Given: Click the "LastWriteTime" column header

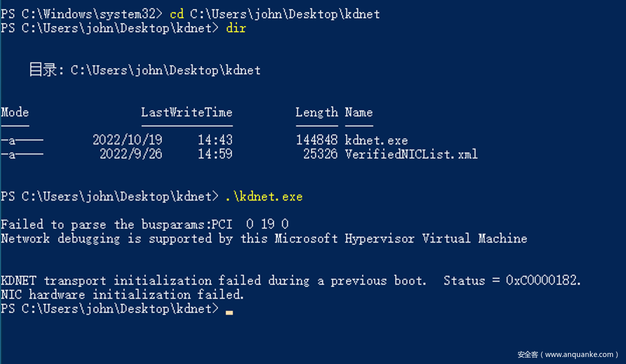Looking at the screenshot, I should [x=187, y=112].
